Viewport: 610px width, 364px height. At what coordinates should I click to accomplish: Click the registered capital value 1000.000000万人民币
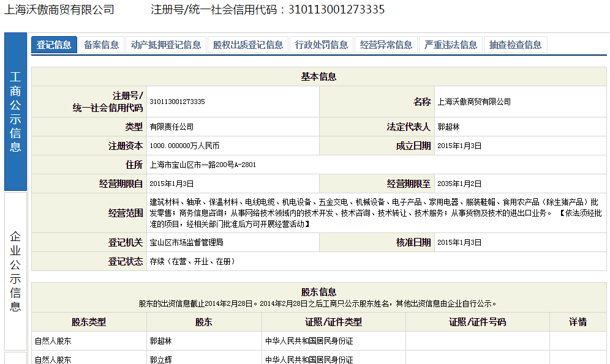point(184,146)
